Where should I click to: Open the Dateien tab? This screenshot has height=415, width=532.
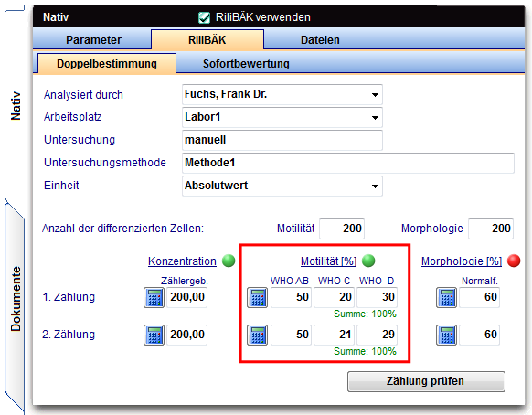tap(320, 39)
